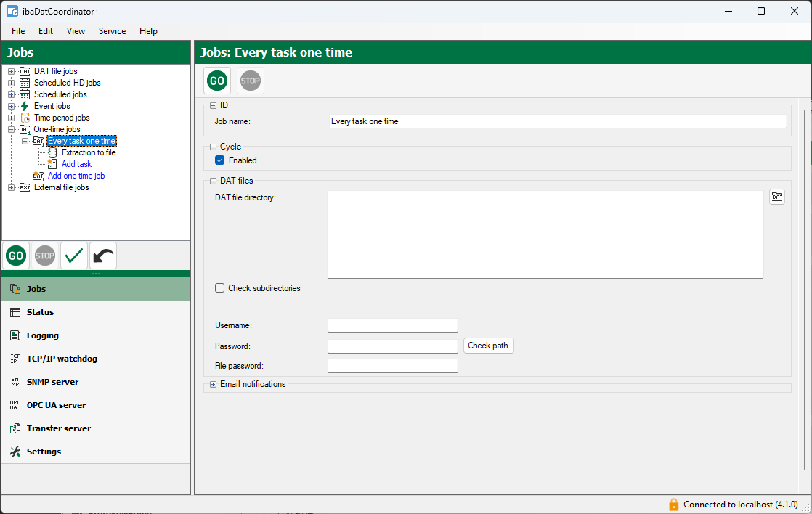Image resolution: width=812 pixels, height=514 pixels.
Task: Browse for DAT file directory icon
Action: [777, 197]
